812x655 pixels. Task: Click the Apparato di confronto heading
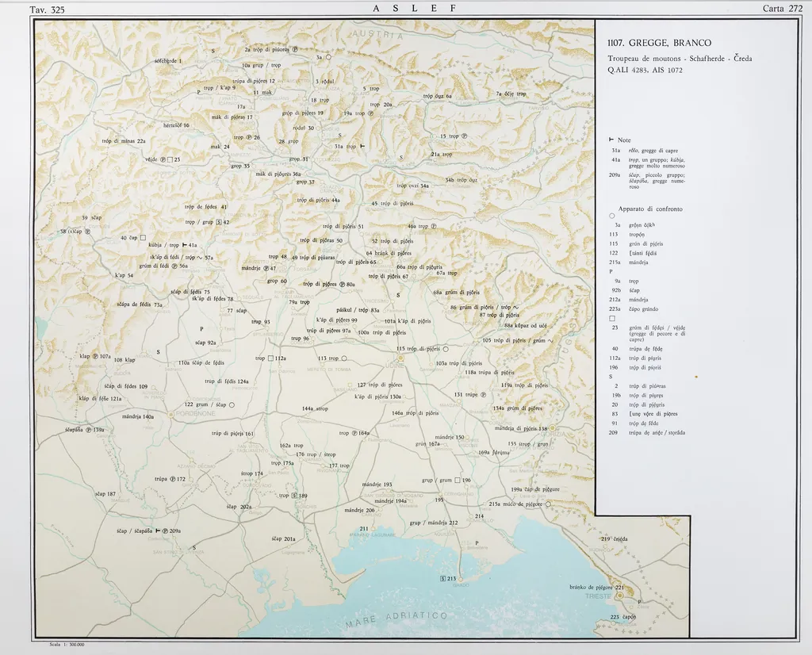[649, 209]
